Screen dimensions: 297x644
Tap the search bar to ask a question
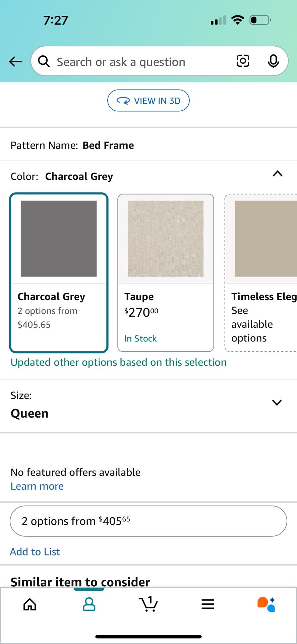(x=134, y=61)
